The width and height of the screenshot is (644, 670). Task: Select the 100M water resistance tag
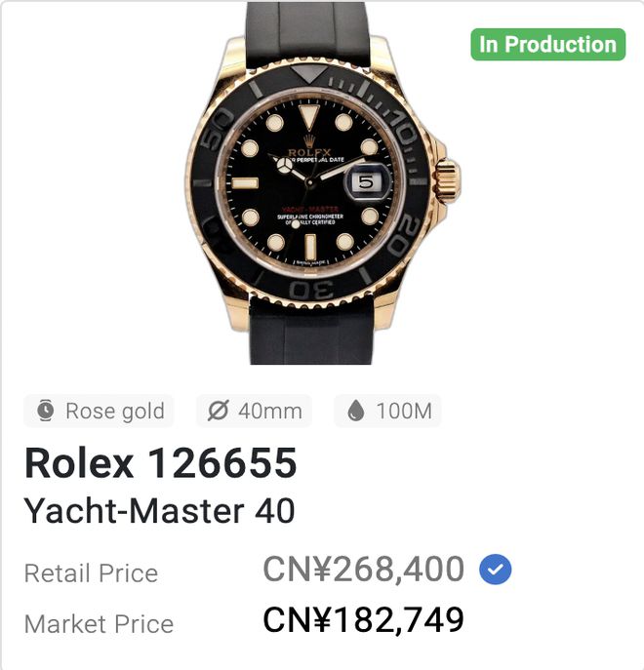(387, 412)
